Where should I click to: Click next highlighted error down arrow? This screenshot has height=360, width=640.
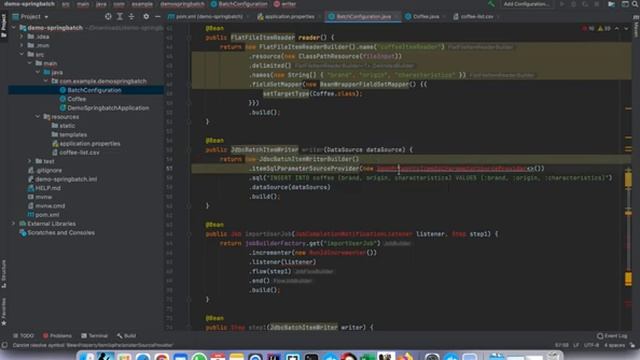click(x=626, y=29)
